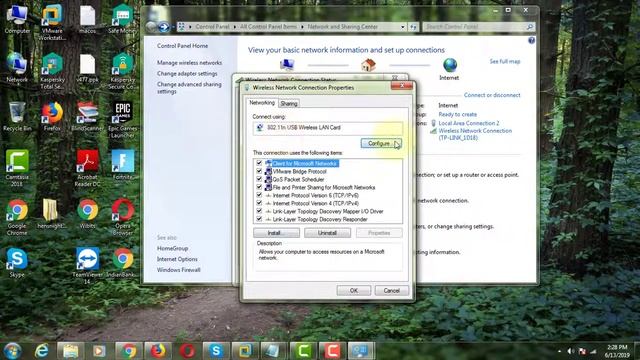Launch Kaspersky Total Security desktop shortcut
This screenshot has height=360, width=640.
[52, 71]
